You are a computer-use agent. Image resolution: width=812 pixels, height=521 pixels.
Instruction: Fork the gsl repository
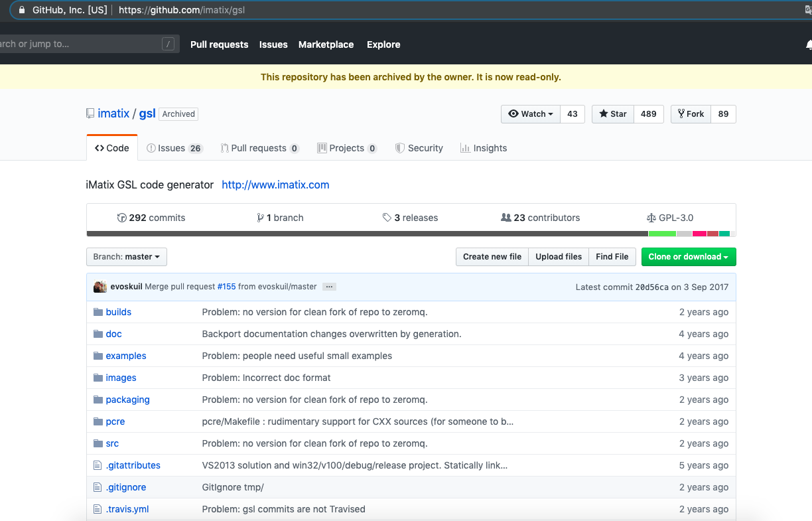pos(691,114)
